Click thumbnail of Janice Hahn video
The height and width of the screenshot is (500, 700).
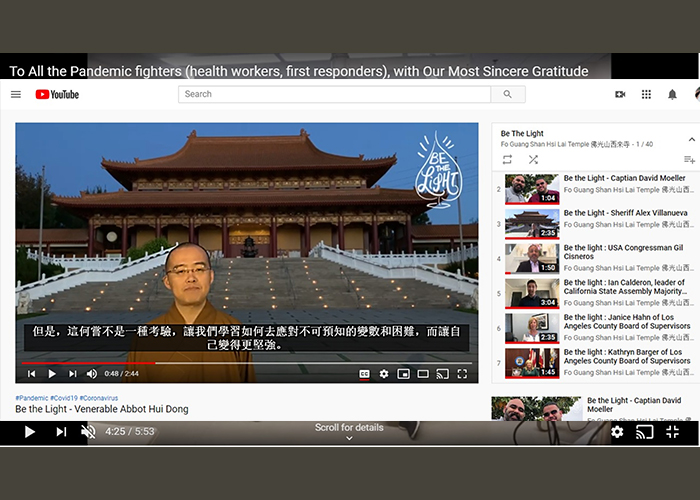[x=532, y=328]
